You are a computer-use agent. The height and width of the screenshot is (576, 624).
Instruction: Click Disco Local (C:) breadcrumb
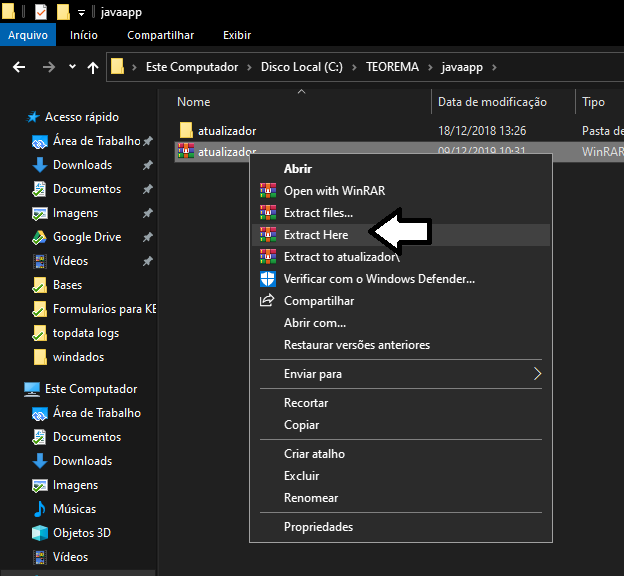[x=302, y=67]
